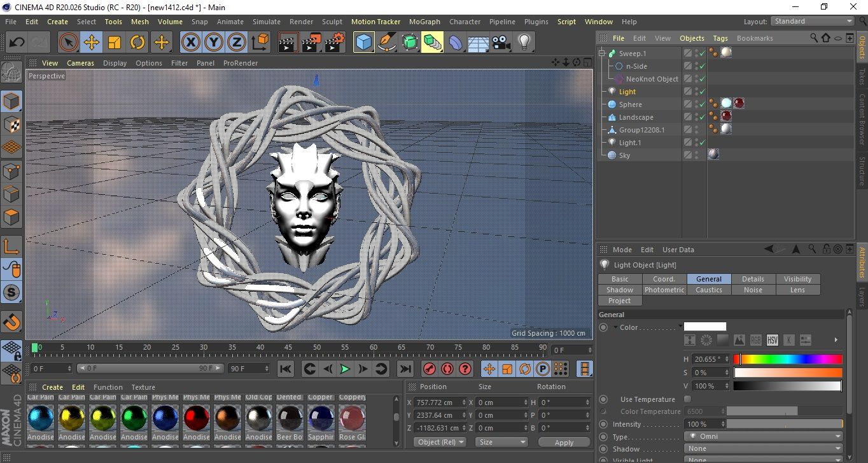Image resolution: width=868 pixels, height=463 pixels.
Task: Collapse the Sweep.1 object hierarchy
Action: pos(602,53)
